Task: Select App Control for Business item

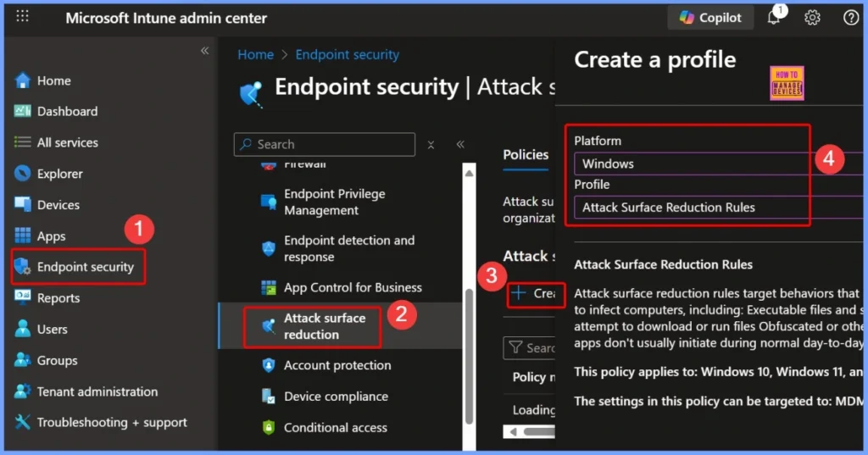Action: tap(353, 287)
